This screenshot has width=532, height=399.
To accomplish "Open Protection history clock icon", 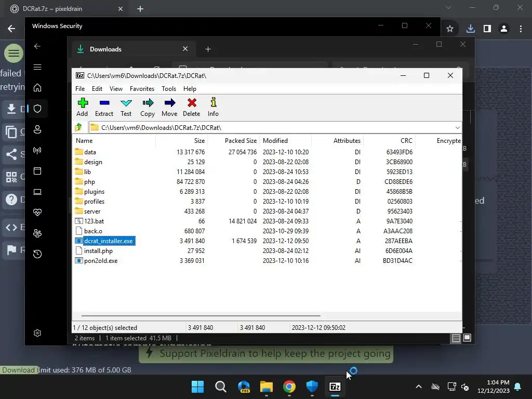I will point(37,254).
